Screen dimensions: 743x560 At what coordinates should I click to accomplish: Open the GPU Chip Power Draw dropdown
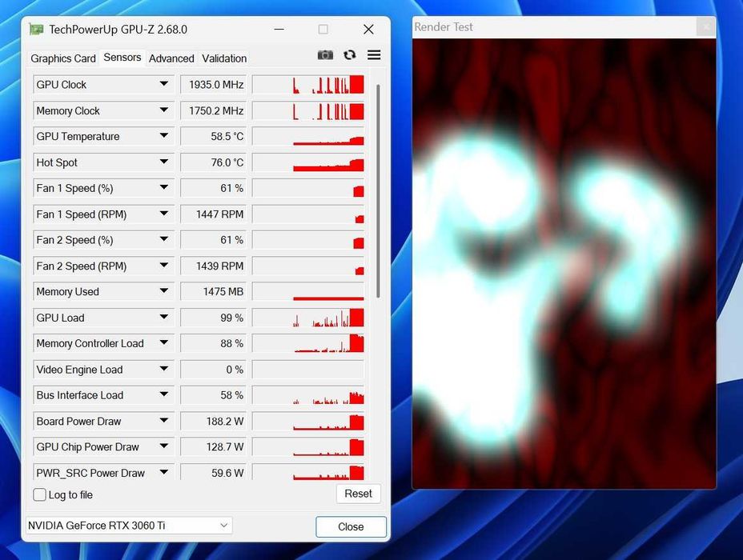point(164,446)
